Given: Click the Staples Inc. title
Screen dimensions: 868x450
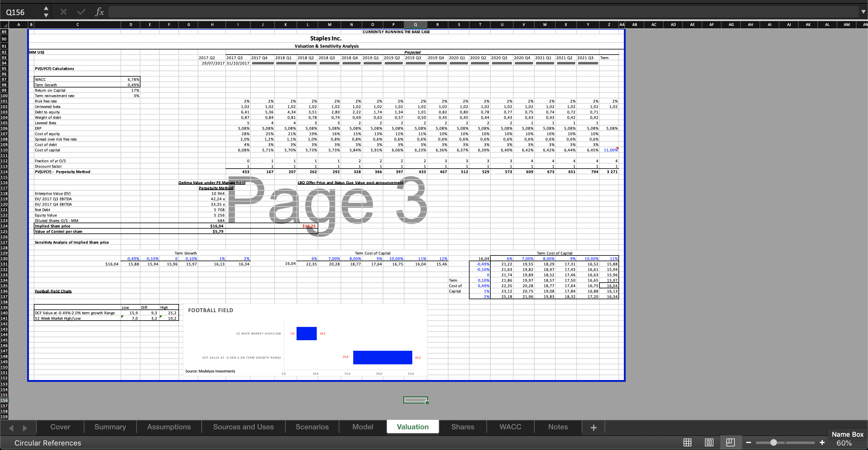Looking at the screenshot, I should tap(326, 38).
